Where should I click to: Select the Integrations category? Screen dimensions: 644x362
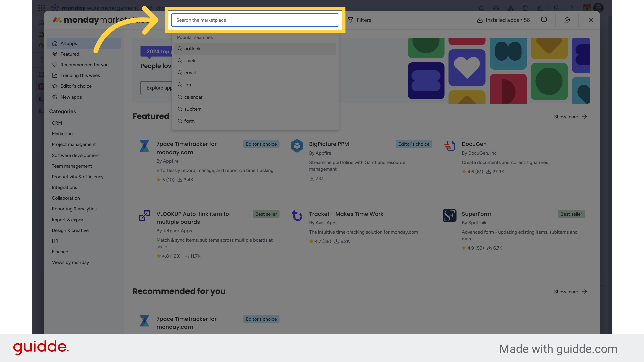(x=64, y=187)
